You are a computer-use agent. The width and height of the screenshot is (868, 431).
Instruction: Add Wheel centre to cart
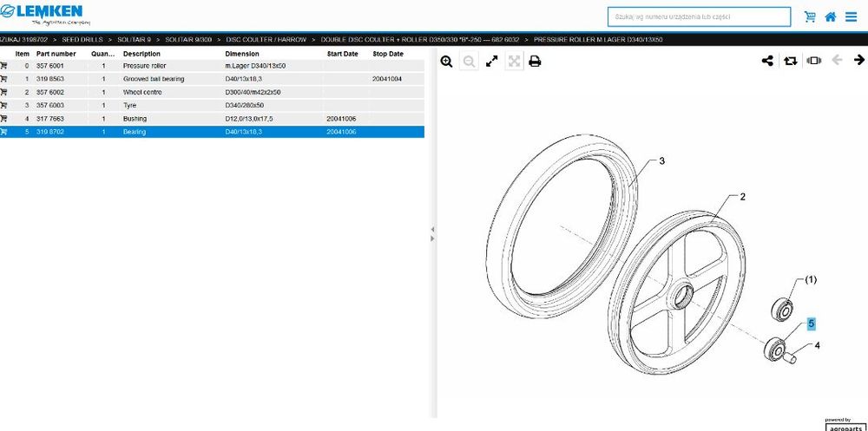pyautogui.click(x=3, y=92)
